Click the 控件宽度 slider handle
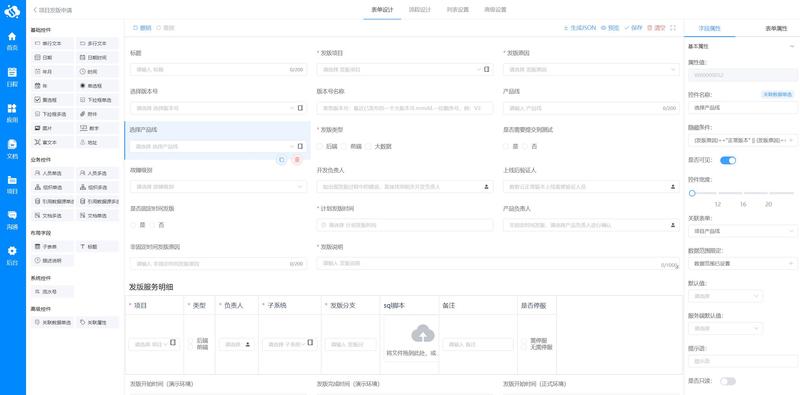 tap(692, 193)
